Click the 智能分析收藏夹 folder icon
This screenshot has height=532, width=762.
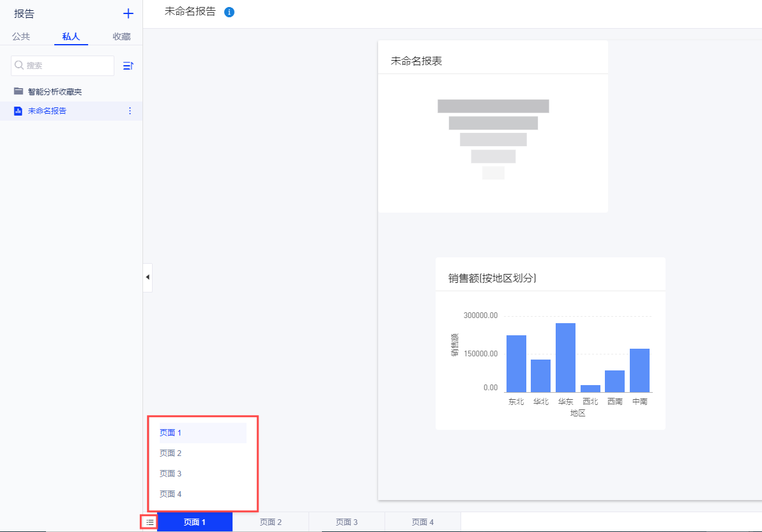(x=19, y=91)
